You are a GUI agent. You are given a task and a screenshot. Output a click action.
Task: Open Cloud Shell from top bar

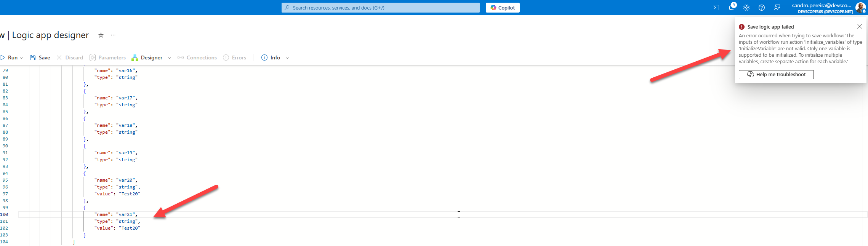tap(716, 8)
